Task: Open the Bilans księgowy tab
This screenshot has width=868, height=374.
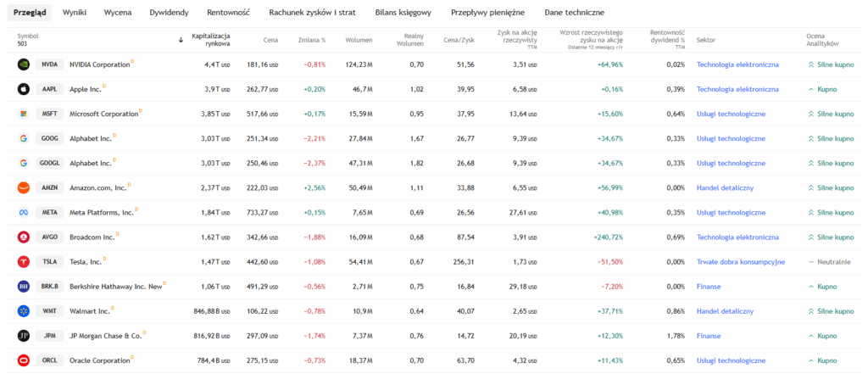Action: click(x=403, y=14)
